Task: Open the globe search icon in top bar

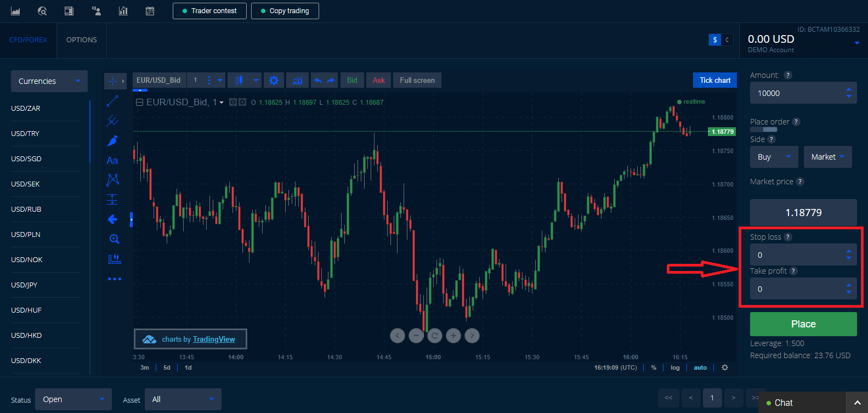Action: [42, 11]
